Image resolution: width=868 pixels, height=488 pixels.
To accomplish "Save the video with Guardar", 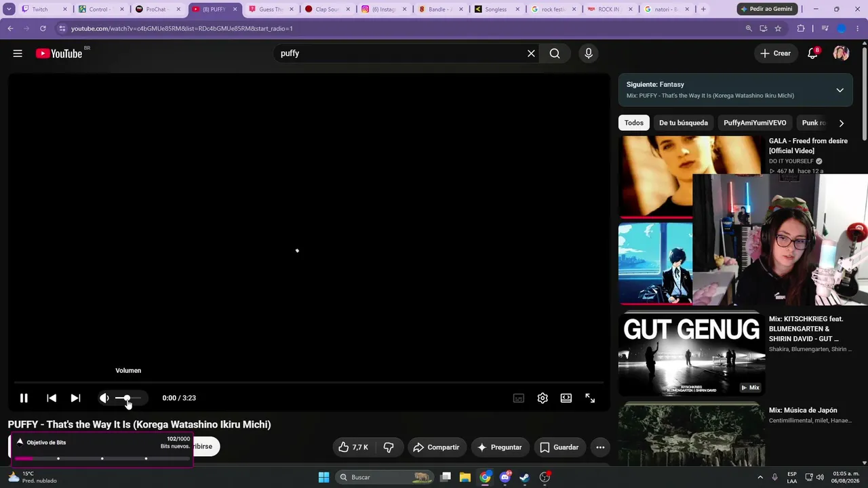I will 559,447.
